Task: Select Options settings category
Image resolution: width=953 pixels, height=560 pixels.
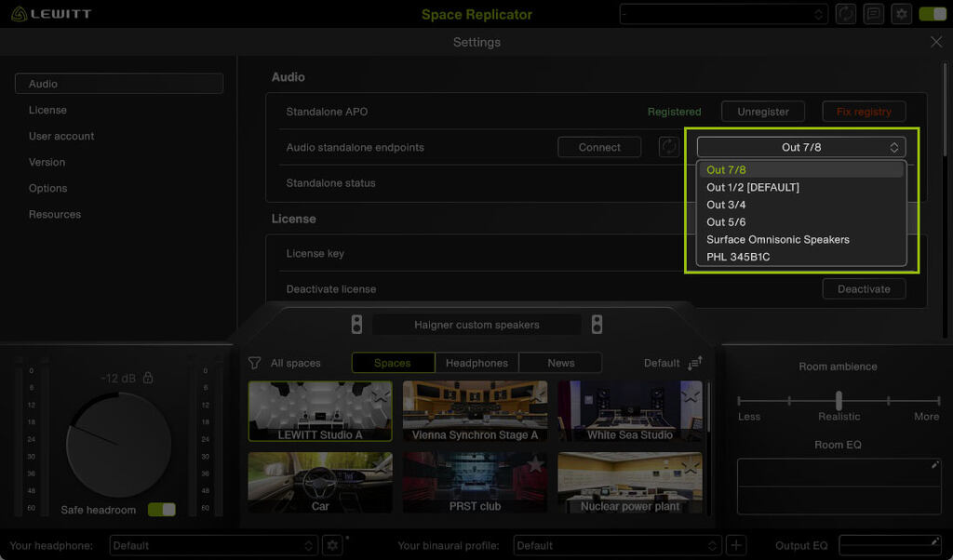Action: [x=48, y=188]
